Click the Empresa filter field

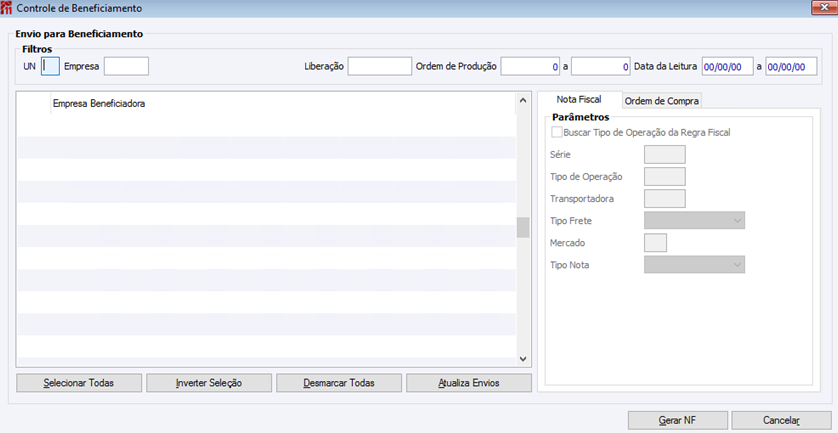point(126,66)
